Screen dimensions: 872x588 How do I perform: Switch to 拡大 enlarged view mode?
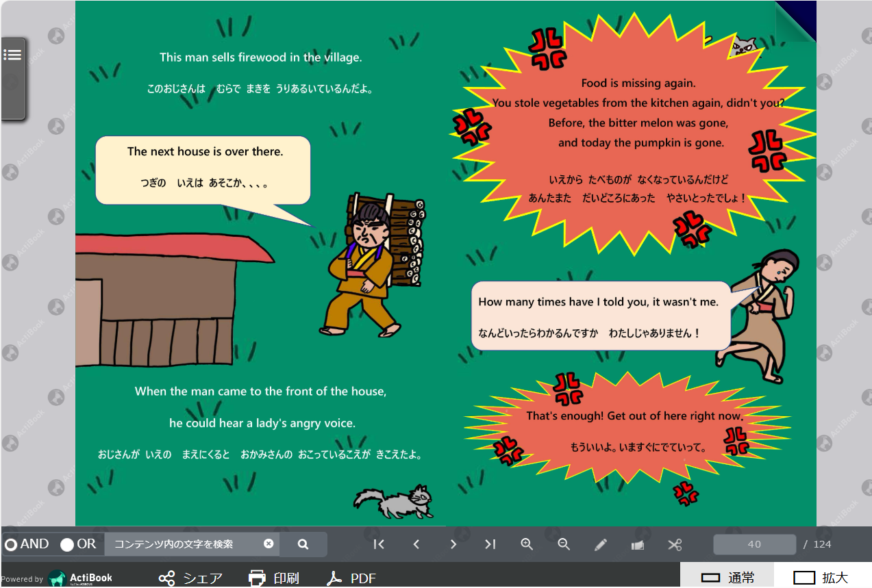823,578
